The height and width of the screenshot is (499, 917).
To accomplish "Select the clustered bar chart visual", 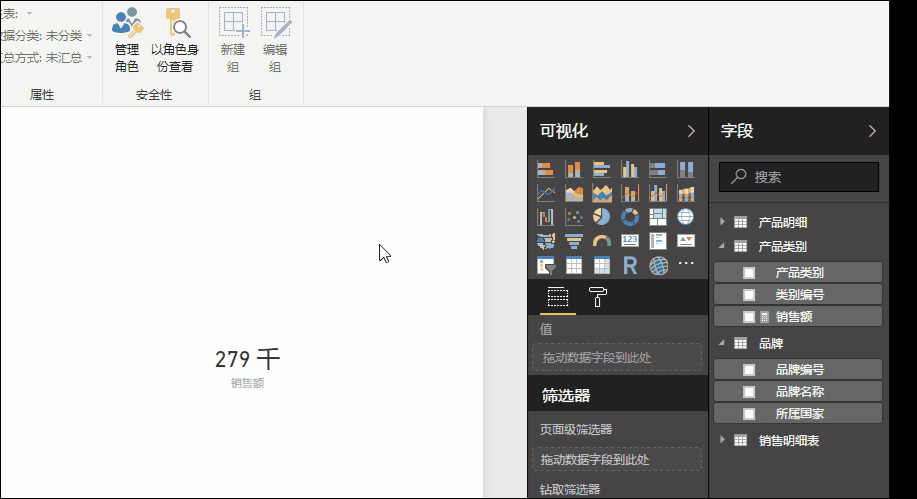I will pos(601,170).
